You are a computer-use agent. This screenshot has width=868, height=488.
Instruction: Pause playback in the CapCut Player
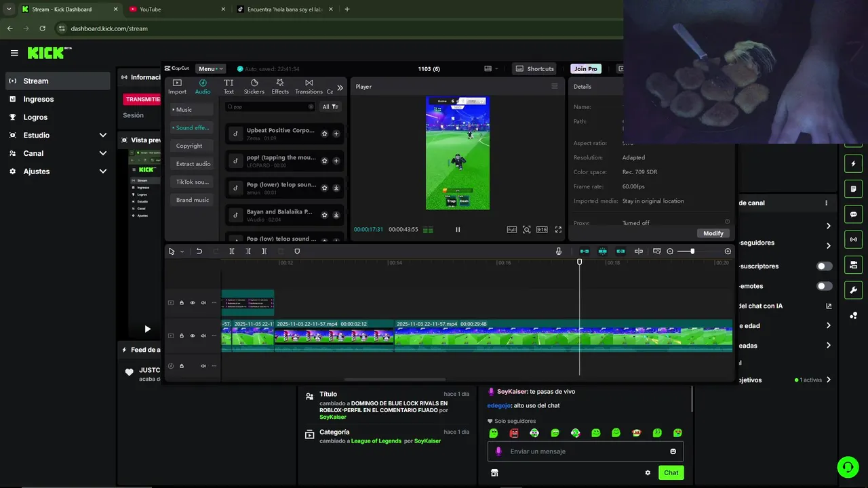point(458,230)
